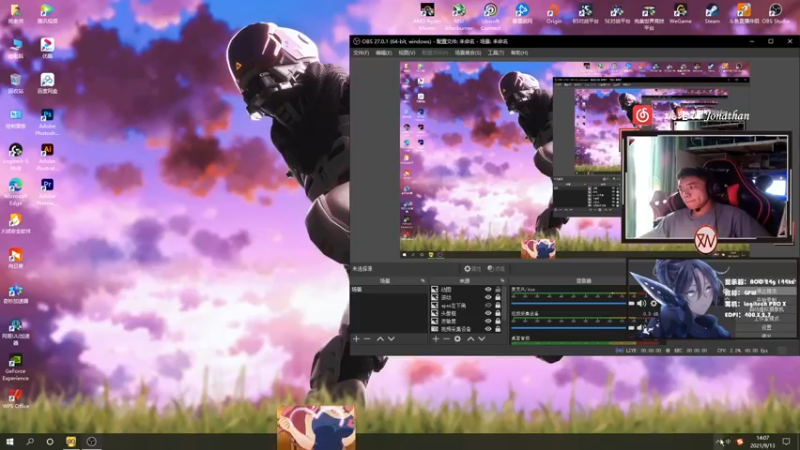Image resolution: width=800 pixels, height=450 pixels.
Task: Toggle visibility of 头像框 source
Action: 488,313
